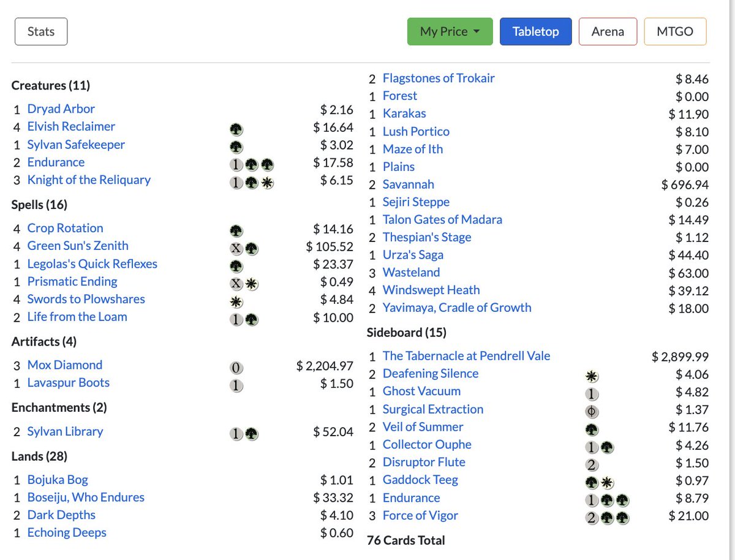Open the Talon Gates of Madara link
Screen dimensions: 735x560
(442, 219)
